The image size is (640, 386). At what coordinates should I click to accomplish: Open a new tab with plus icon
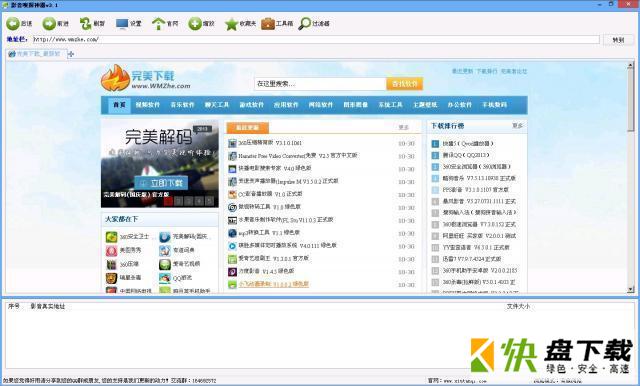pyautogui.click(x=71, y=54)
